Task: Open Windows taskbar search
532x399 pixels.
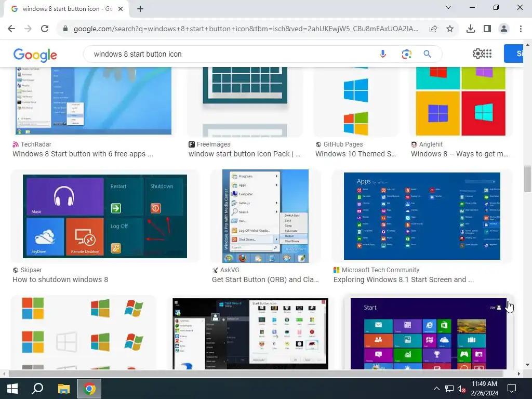Action: pyautogui.click(x=37, y=389)
